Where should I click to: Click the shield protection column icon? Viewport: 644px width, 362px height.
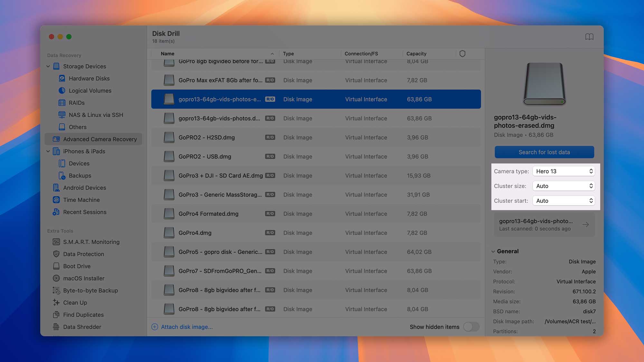tap(462, 54)
